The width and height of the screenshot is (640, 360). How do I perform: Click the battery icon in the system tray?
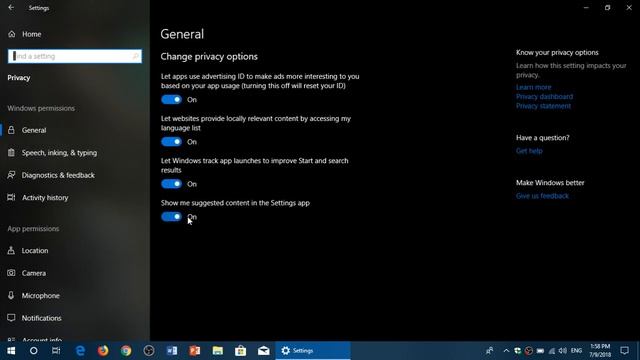click(540, 351)
